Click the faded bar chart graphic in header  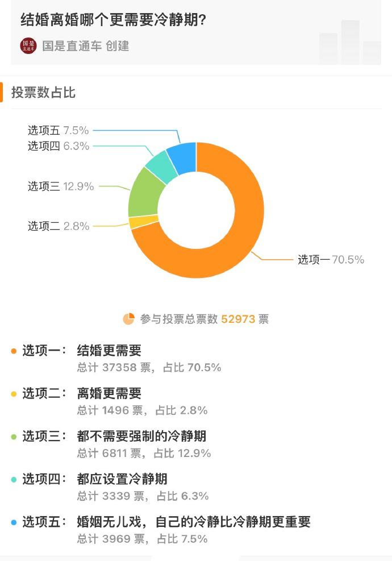[350, 42]
